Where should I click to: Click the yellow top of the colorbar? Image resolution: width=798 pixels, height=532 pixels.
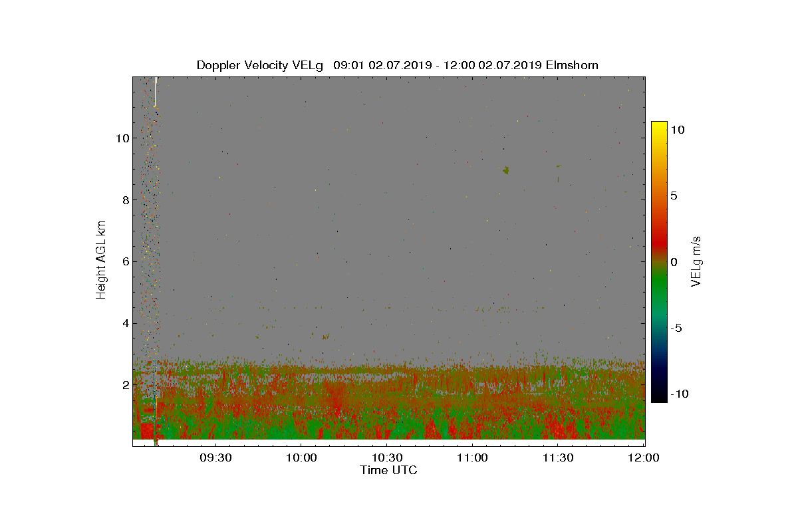click(659, 126)
